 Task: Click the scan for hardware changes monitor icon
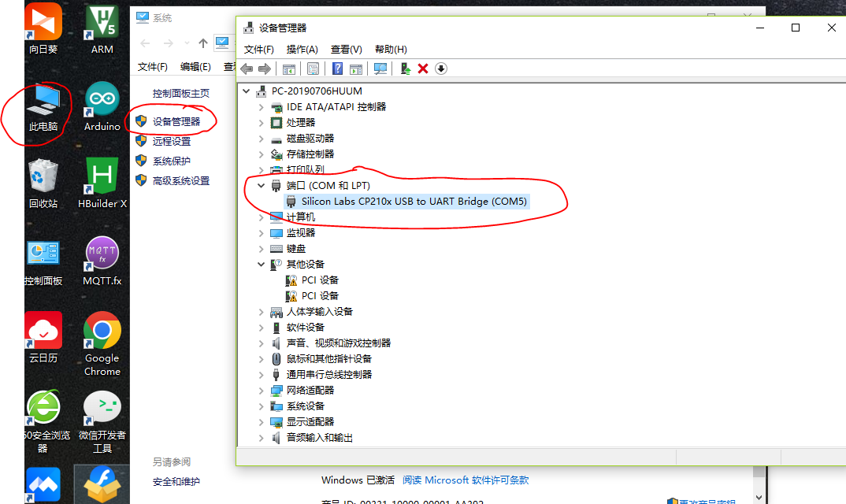(x=380, y=69)
